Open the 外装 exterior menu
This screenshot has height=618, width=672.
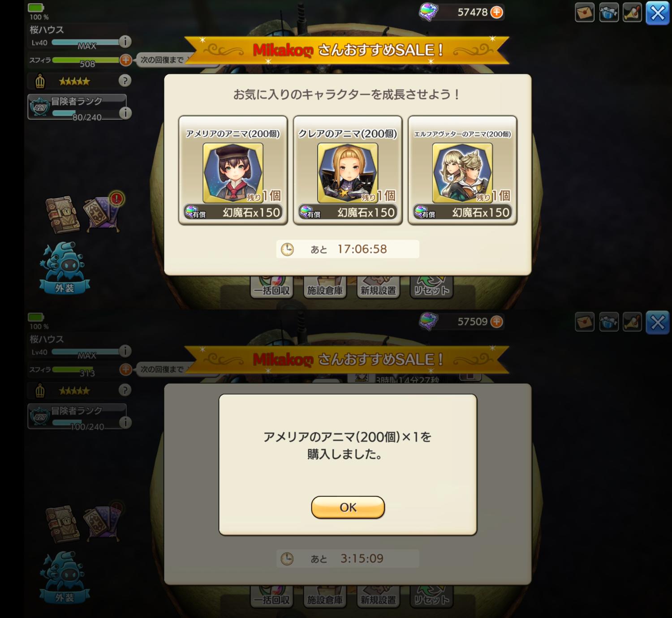pos(65,268)
